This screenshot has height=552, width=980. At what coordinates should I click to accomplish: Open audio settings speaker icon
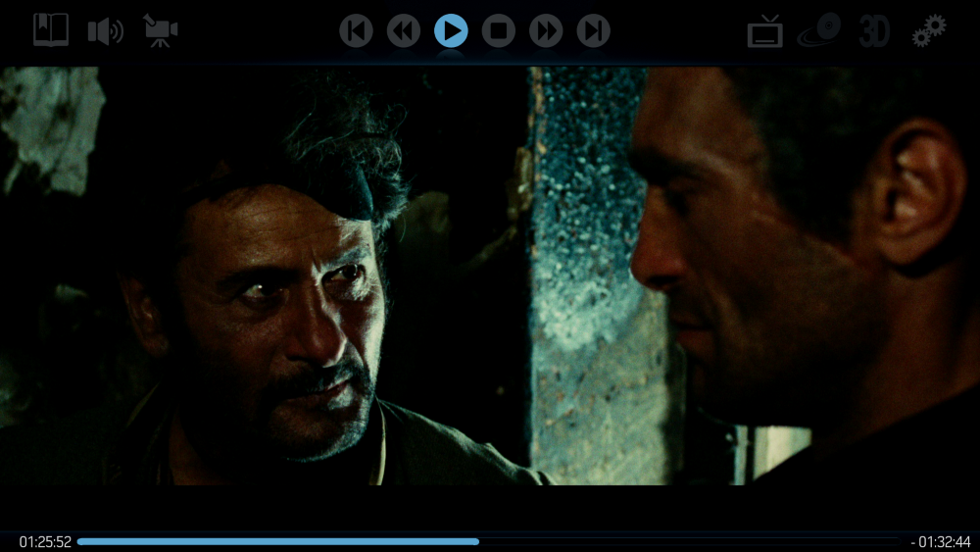point(105,31)
